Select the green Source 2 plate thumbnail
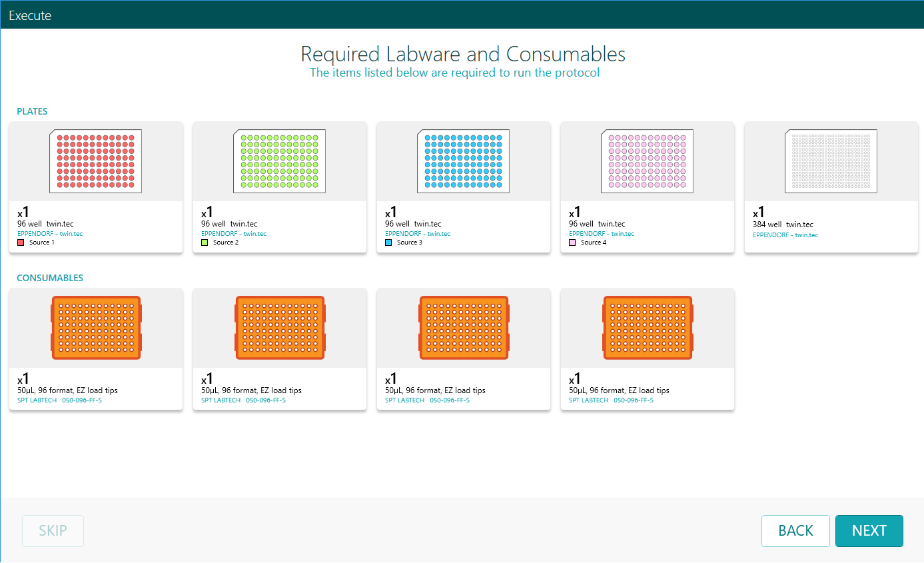The width and height of the screenshot is (924, 563). (x=279, y=161)
